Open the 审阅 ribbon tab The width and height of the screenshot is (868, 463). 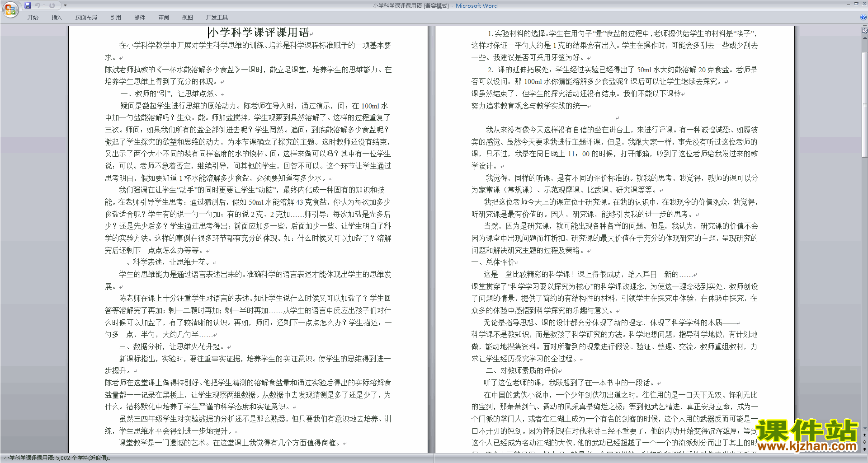tap(164, 18)
